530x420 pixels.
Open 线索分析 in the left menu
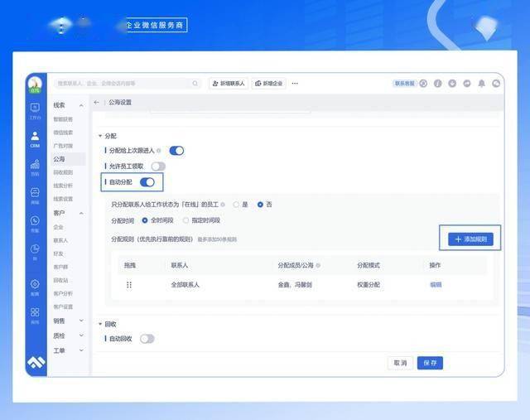click(63, 186)
